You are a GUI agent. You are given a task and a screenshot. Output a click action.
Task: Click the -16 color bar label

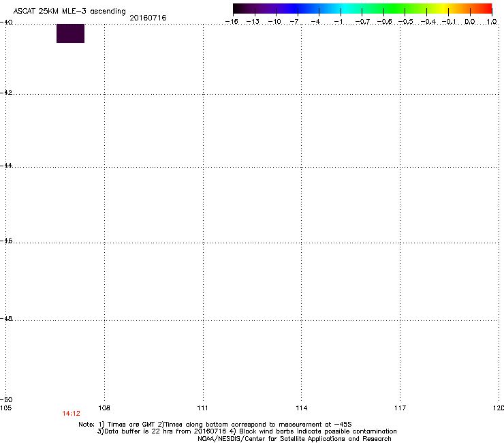click(232, 22)
